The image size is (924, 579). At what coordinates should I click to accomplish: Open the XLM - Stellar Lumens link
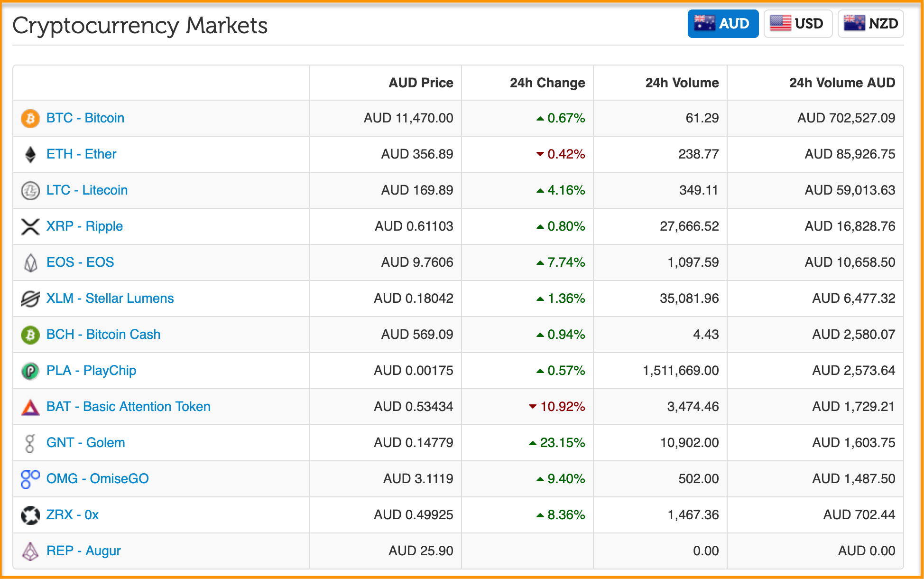coord(110,298)
